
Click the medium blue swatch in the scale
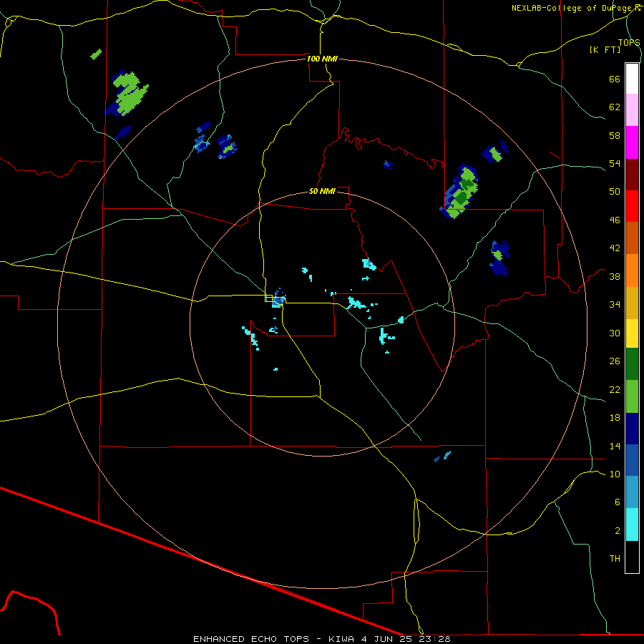point(632,460)
